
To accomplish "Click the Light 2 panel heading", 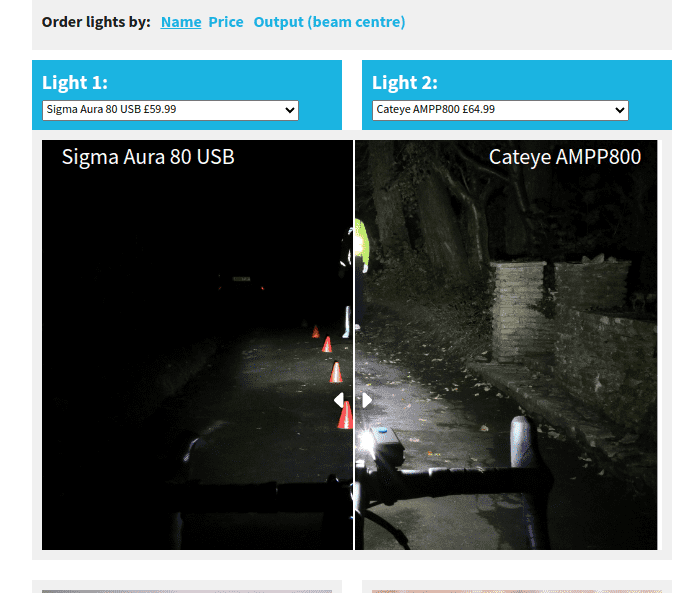I will [405, 82].
